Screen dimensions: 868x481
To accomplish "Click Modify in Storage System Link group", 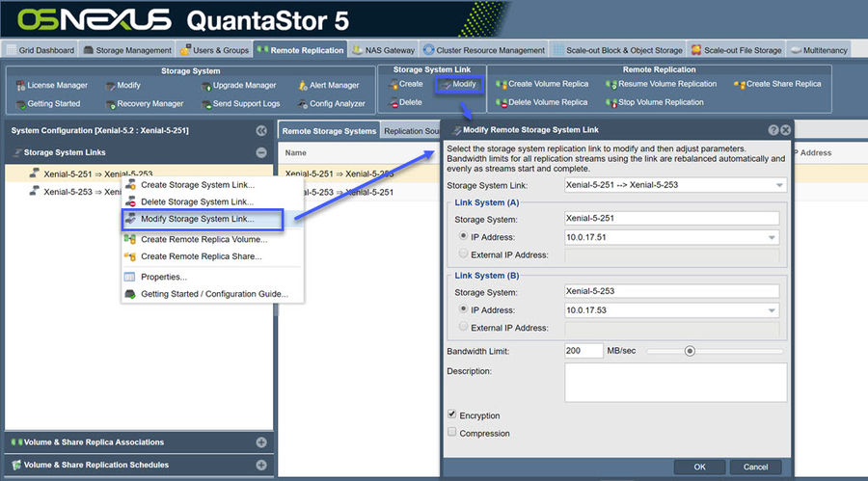I will click(x=459, y=84).
